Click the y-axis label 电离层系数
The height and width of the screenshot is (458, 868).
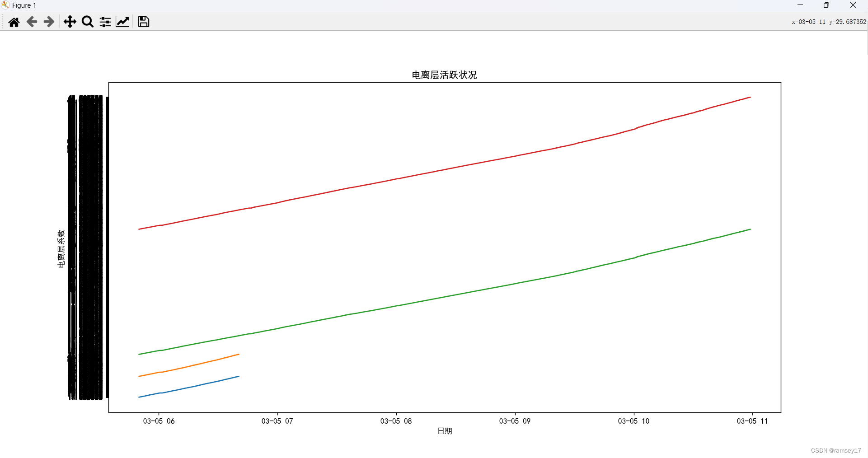[61, 249]
